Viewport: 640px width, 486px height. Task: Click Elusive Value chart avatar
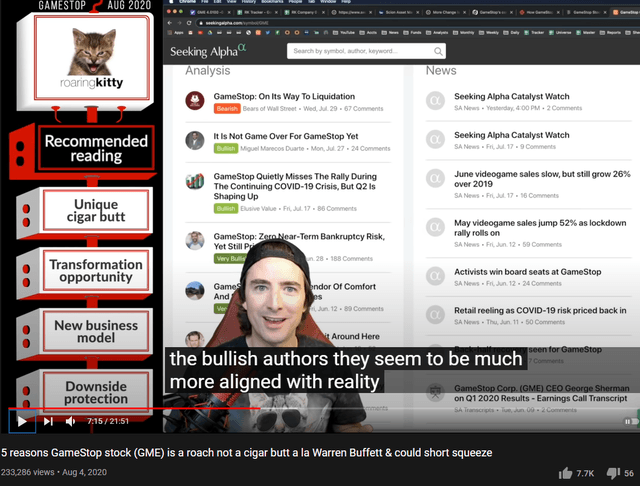[x=195, y=181]
